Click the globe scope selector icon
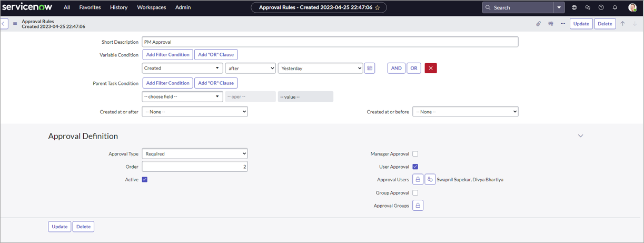Image resolution: width=644 pixels, height=243 pixels. click(574, 7)
